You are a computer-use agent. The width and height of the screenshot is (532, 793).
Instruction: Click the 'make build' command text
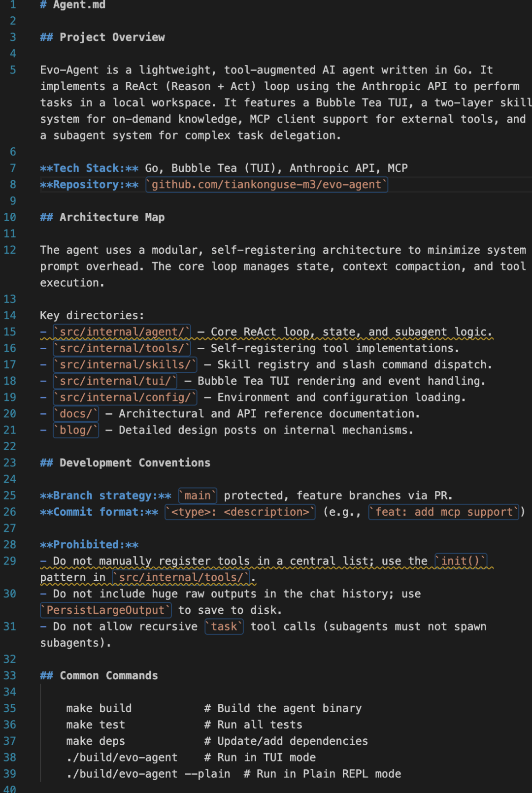coord(99,708)
